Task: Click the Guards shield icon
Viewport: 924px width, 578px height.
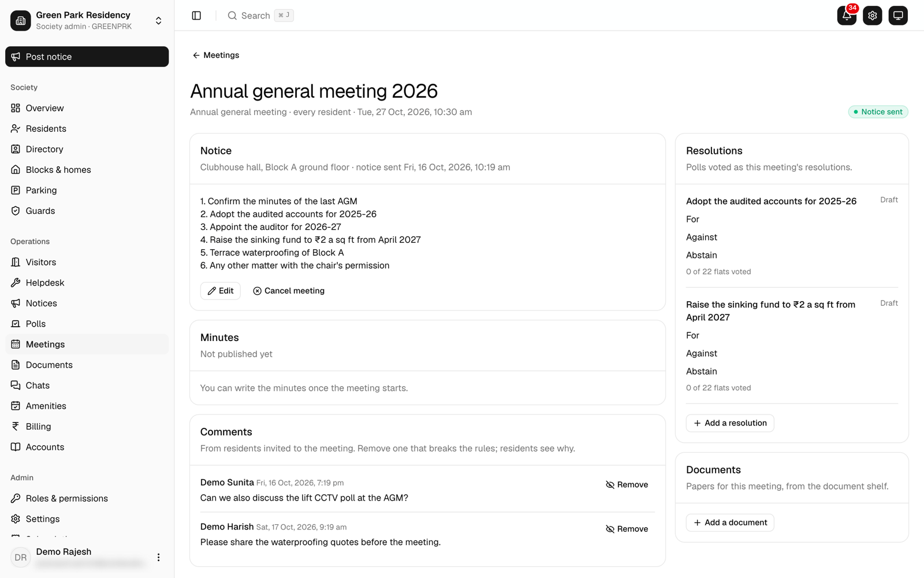Action: pyautogui.click(x=16, y=210)
